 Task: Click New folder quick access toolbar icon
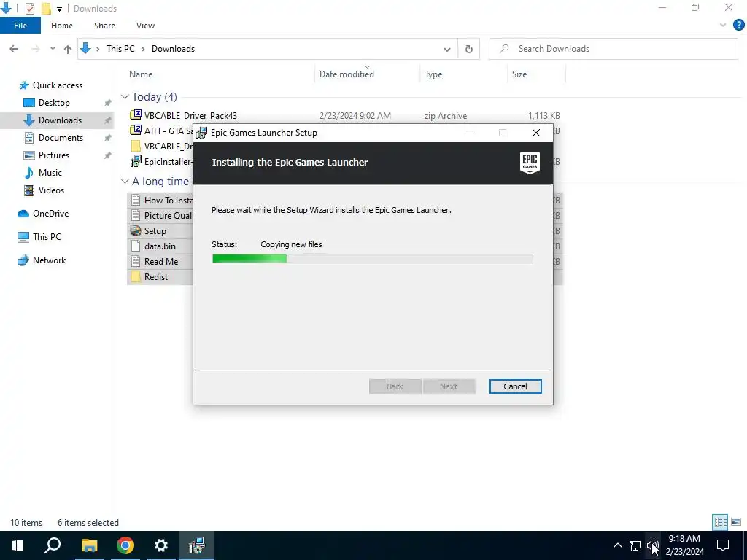[x=46, y=8]
